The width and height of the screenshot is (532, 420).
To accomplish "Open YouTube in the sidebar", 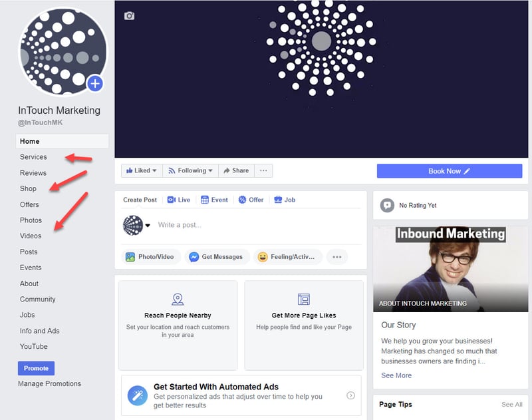I will point(34,346).
